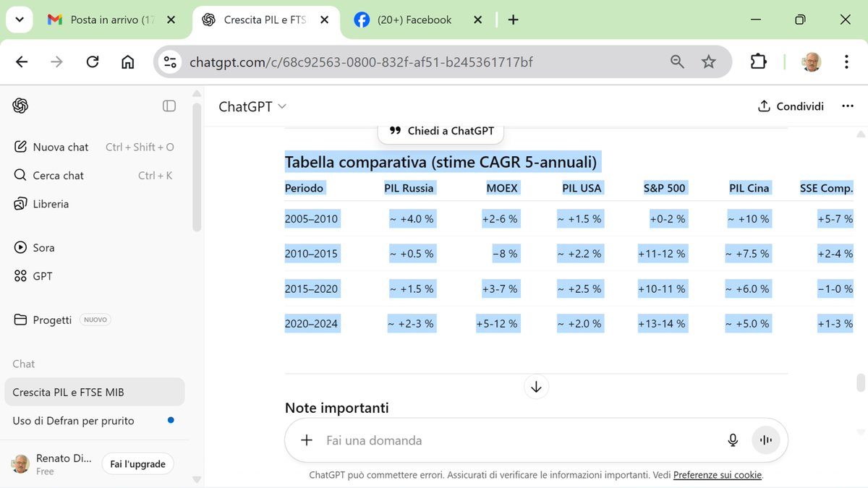Click the 2020–2024 period cell
Screen dimensions: 868x488
311,323
